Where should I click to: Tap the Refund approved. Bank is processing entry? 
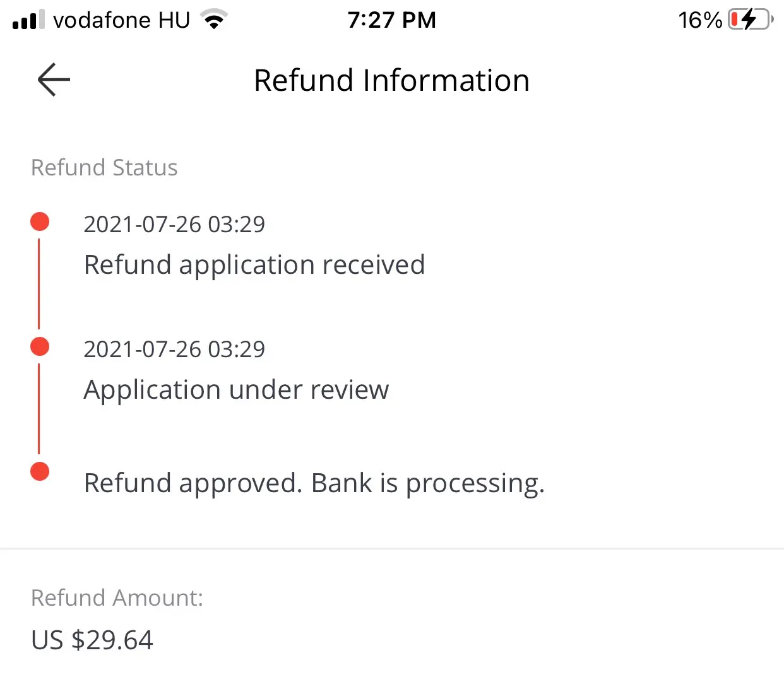(x=314, y=483)
